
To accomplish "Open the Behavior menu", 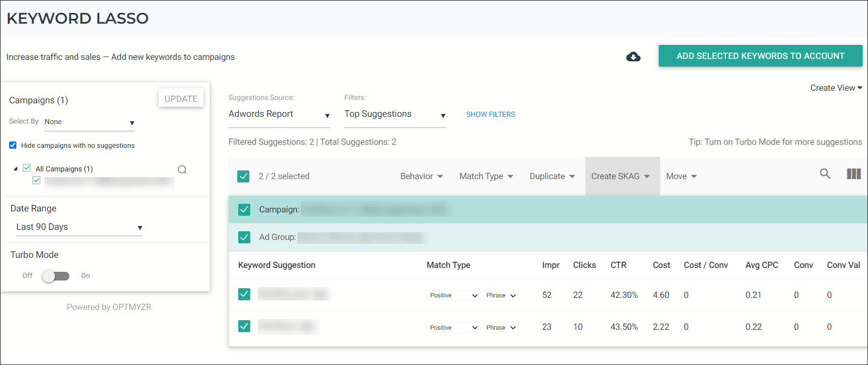I will point(421,176).
